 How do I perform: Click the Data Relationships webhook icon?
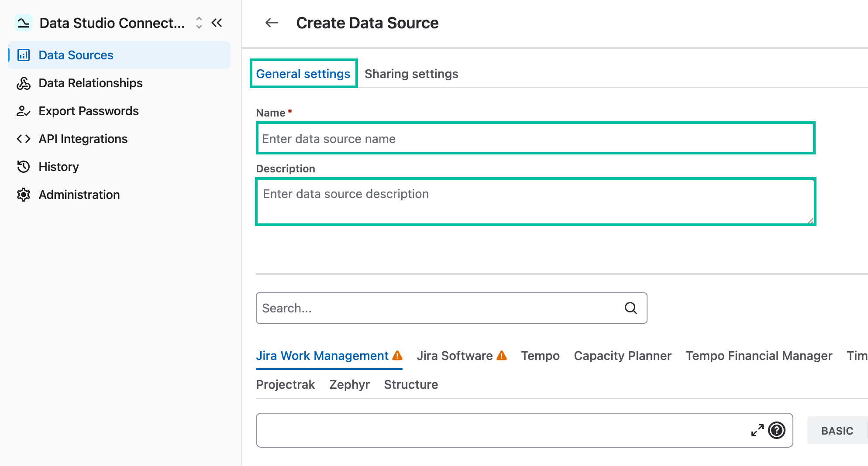24,83
